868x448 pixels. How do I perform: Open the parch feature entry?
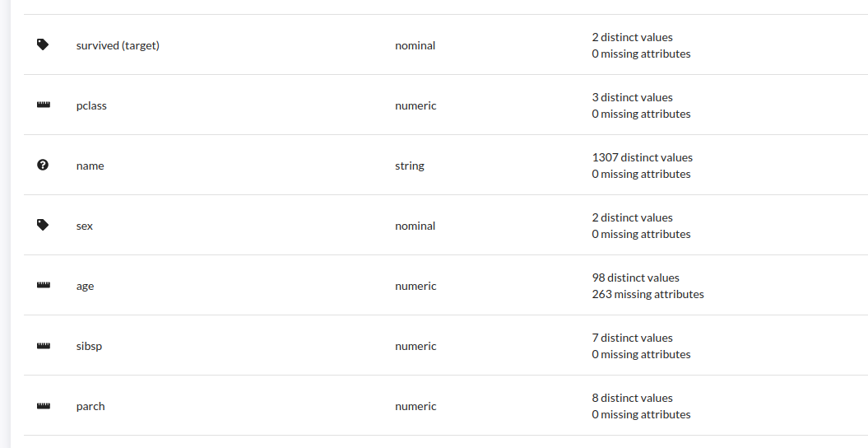(x=91, y=406)
